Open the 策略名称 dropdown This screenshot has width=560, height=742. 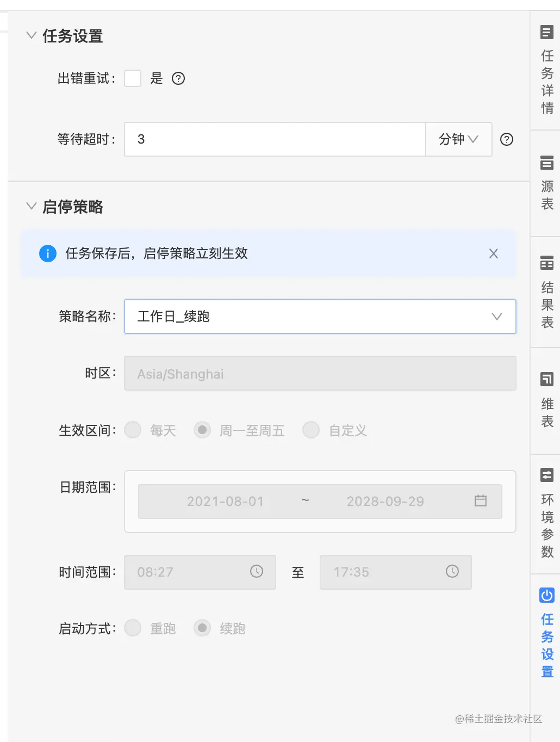495,317
